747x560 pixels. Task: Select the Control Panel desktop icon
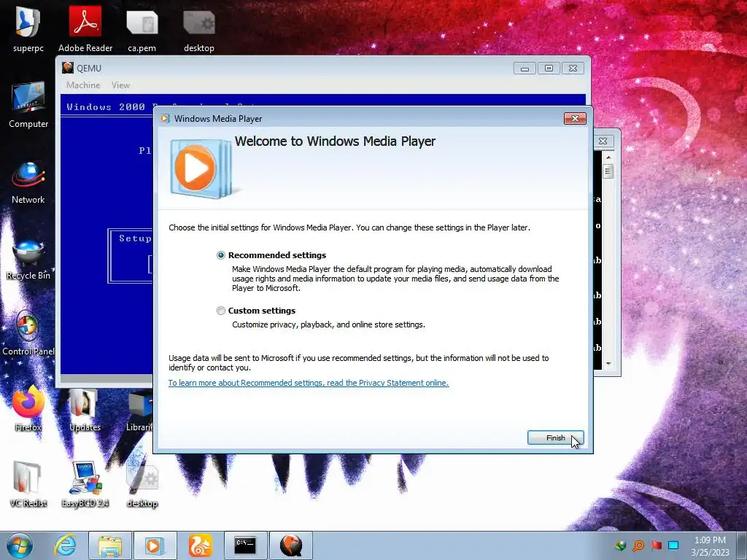pos(28,334)
